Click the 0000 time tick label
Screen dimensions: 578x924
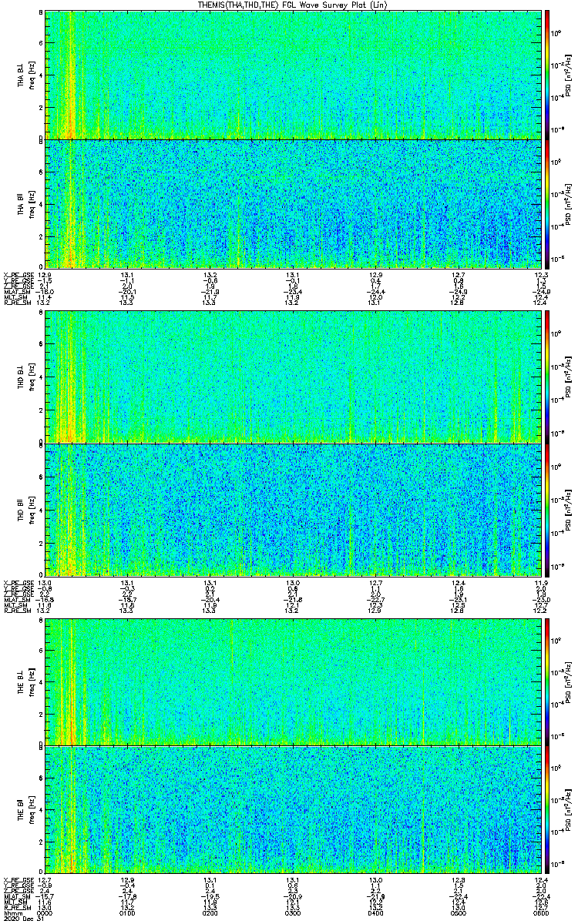point(45,914)
